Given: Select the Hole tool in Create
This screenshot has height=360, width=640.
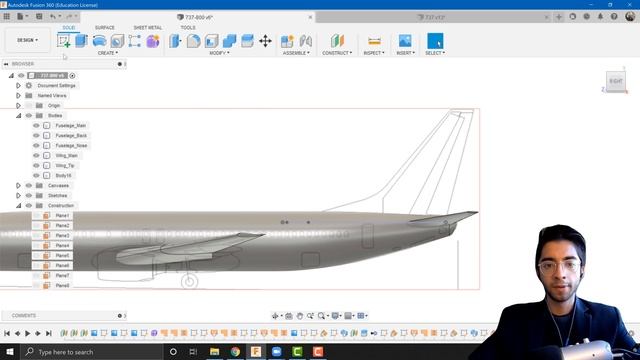Looking at the screenshot, I should 117,41.
